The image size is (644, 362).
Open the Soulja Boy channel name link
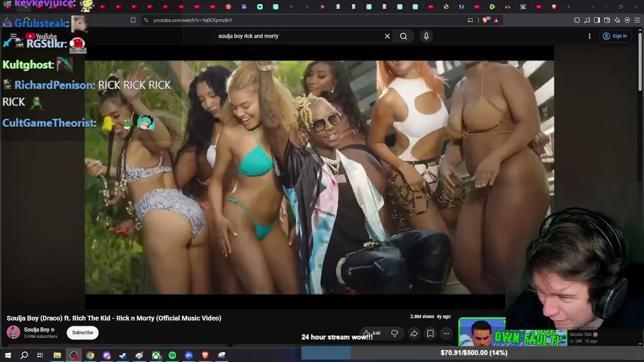[37, 330]
